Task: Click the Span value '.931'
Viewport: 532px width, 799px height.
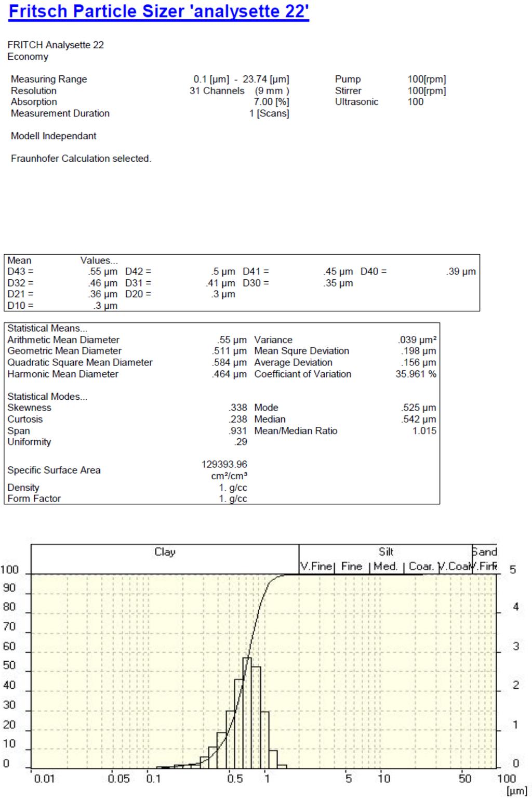Action: coord(238,431)
